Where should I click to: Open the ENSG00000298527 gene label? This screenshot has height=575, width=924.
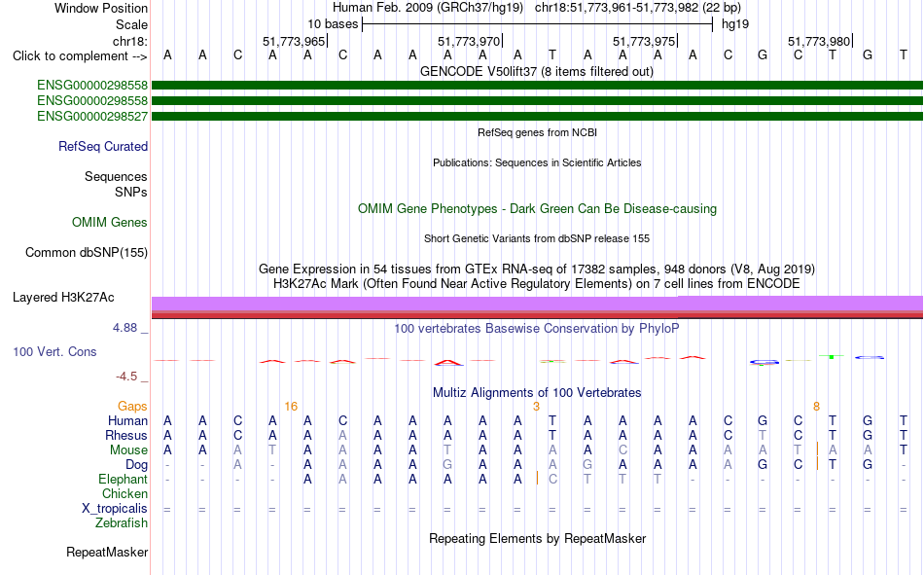[92, 116]
